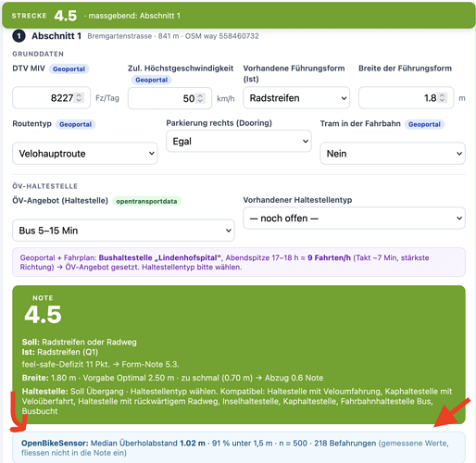This screenshot has width=476, height=463.
Task: Click the green Strecke 4.5 header bar
Action: 239,16
